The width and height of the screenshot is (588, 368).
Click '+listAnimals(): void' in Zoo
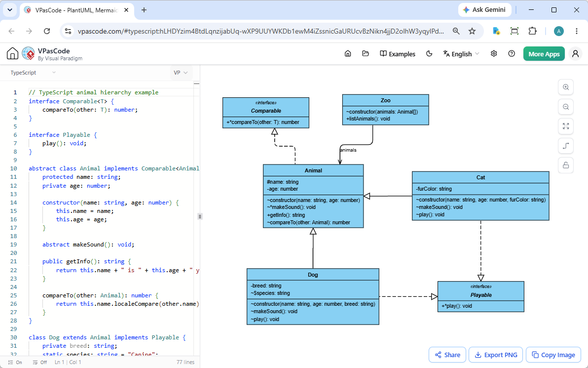(368, 119)
